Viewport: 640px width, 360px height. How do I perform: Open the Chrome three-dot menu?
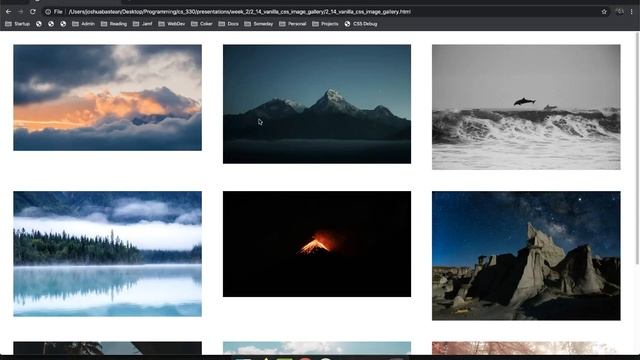(631, 12)
